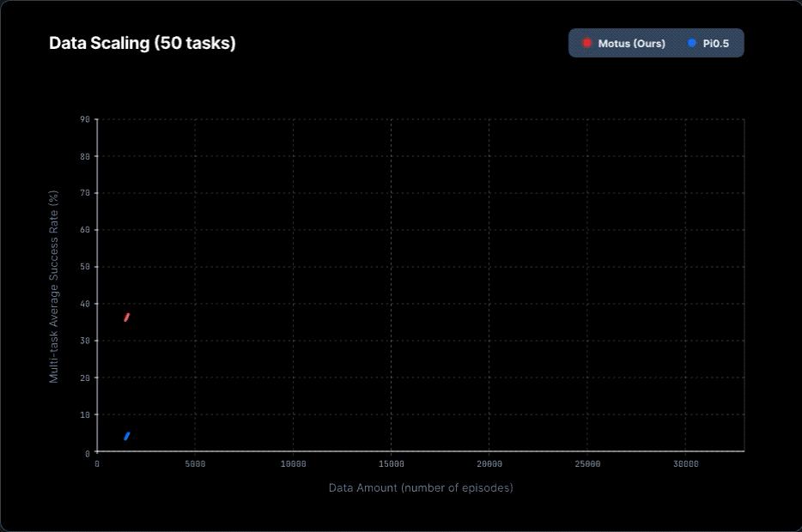Select the blue Pi0.5 data marker on the chart

(127, 436)
